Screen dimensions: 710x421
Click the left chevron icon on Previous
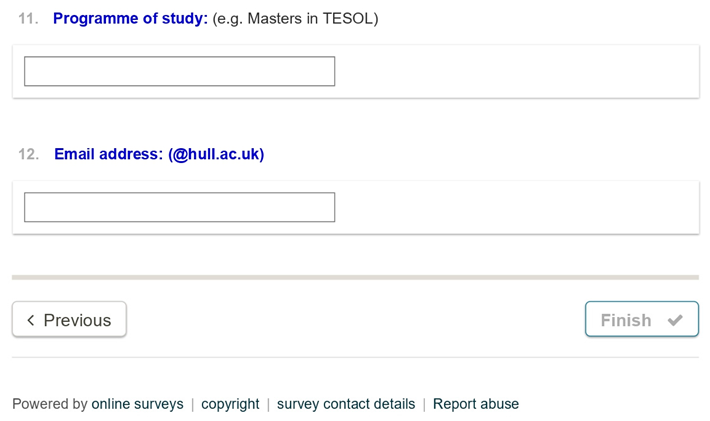[31, 320]
